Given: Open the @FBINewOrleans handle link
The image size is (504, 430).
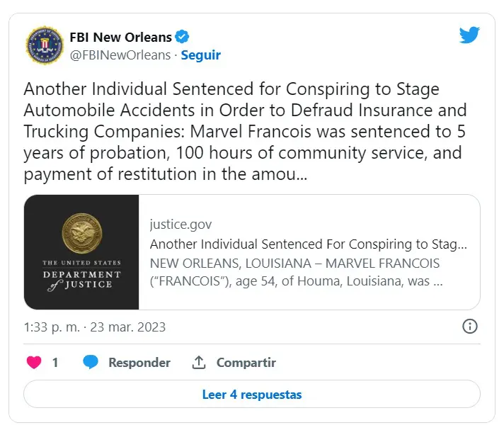Looking at the screenshot, I should click(120, 55).
